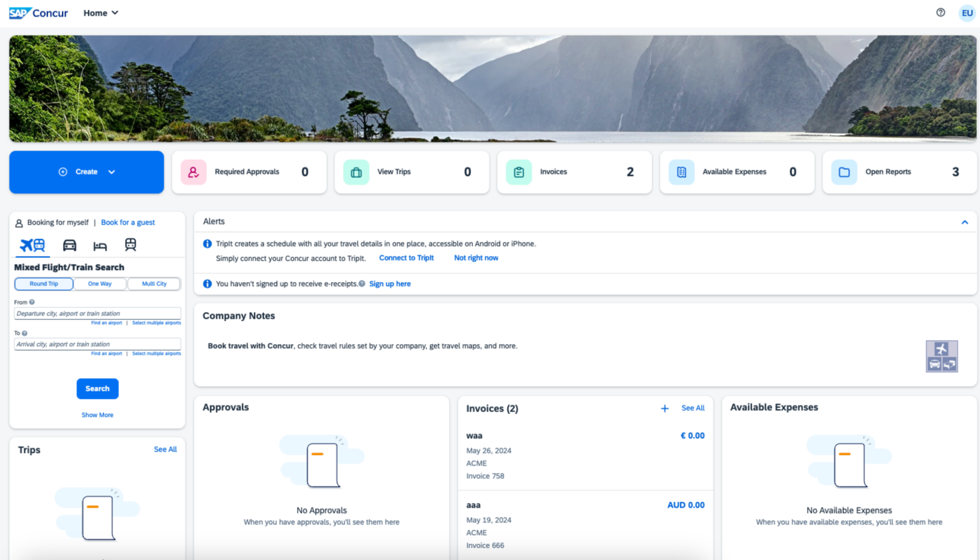Screen dimensions: 980x560
Task: Select the Round Trip option
Action: point(43,284)
